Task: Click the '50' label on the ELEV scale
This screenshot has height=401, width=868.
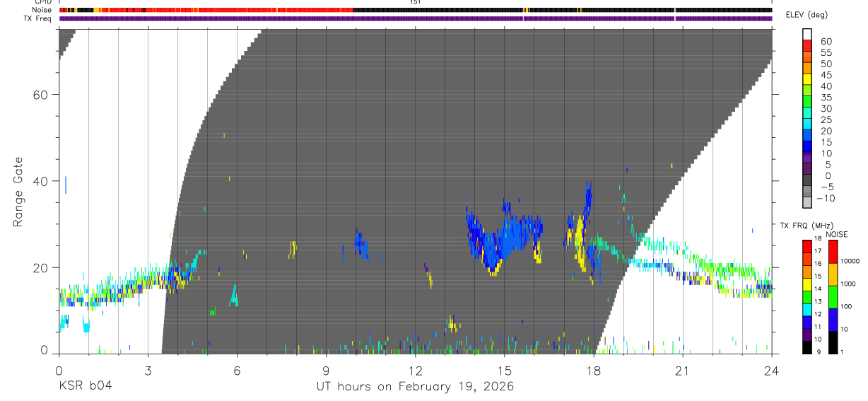Action: coord(826,64)
